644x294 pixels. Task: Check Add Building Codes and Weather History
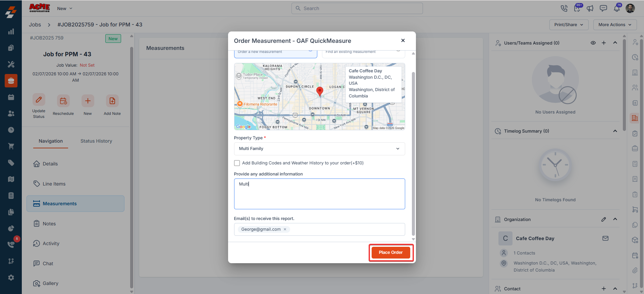coord(237,163)
